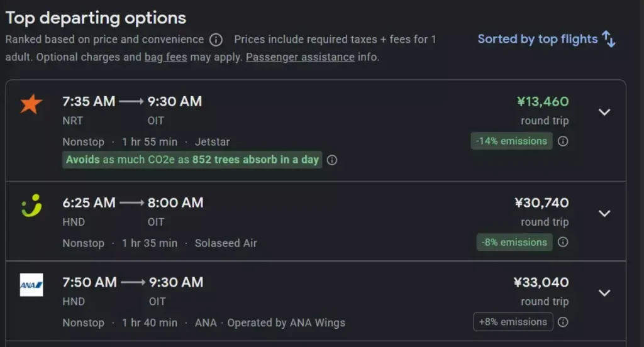Click the ANA airline logo
644x347 pixels.
[x=31, y=285]
